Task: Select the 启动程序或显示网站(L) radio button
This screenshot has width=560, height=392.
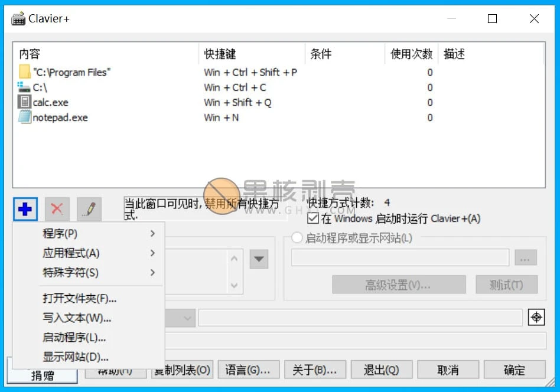Action: point(297,238)
